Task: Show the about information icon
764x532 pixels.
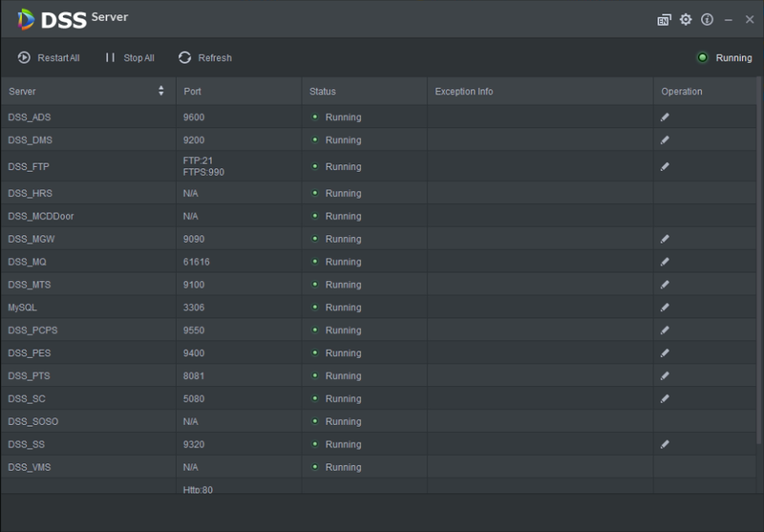Action: click(x=708, y=19)
